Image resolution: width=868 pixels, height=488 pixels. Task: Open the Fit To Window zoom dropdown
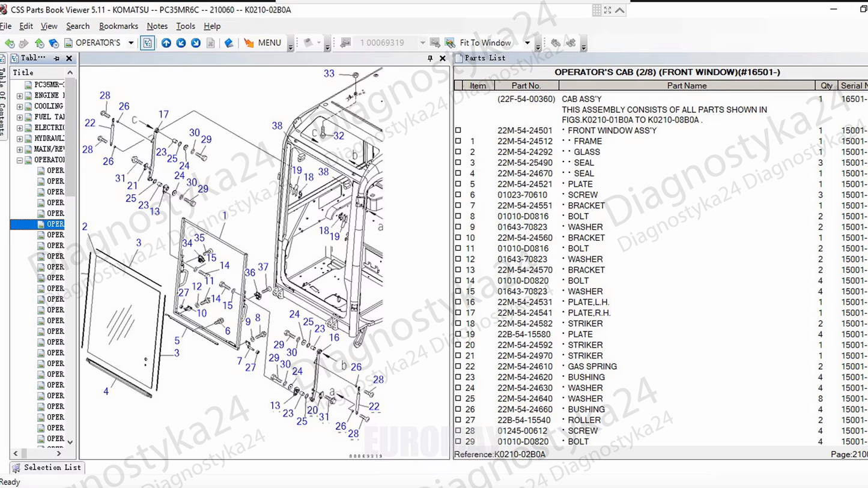(527, 43)
